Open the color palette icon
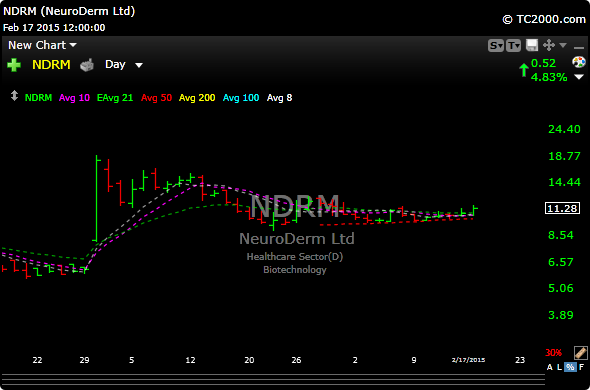The image size is (590, 390). 579,62
